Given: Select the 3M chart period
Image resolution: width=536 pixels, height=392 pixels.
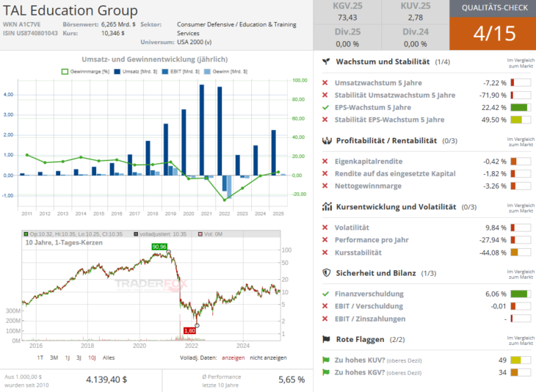Looking at the screenshot, I should pyautogui.click(x=54, y=357).
